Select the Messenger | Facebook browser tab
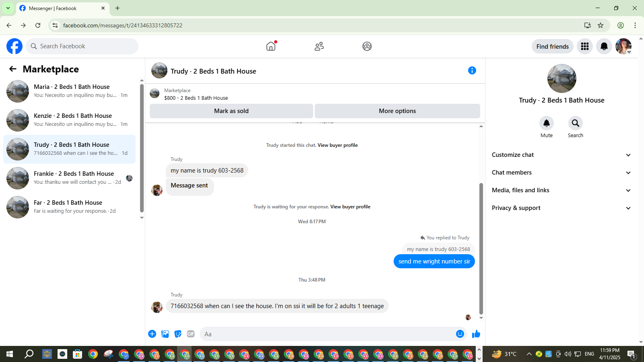The height and width of the screenshot is (362, 644). pos(62,8)
